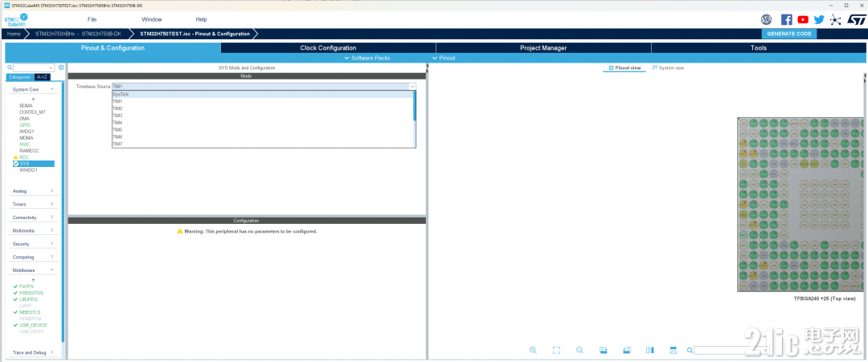The image size is (868, 362).
Task: Switch to Clock Configuration tab
Action: 328,48
